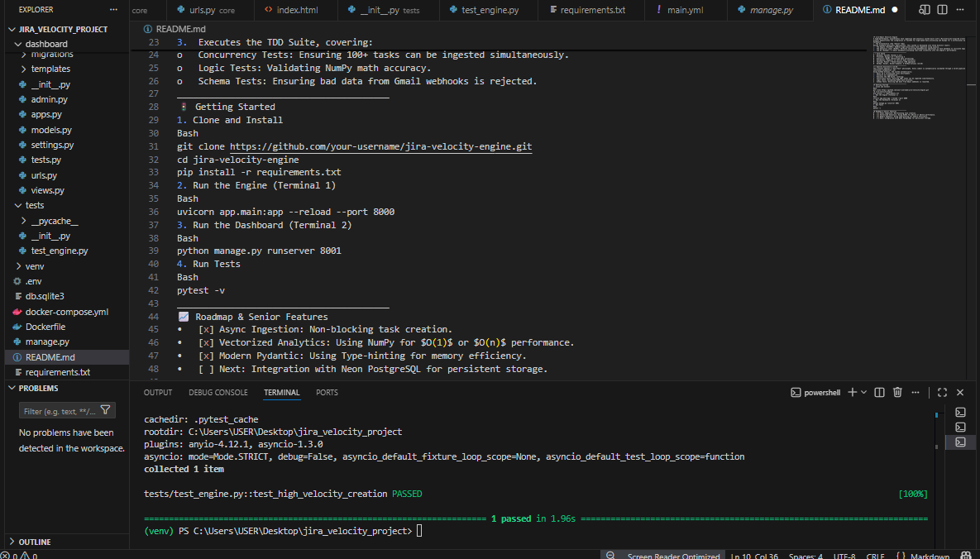Collapse the Problems section
This screenshot has height=559, width=980.
tap(38, 388)
